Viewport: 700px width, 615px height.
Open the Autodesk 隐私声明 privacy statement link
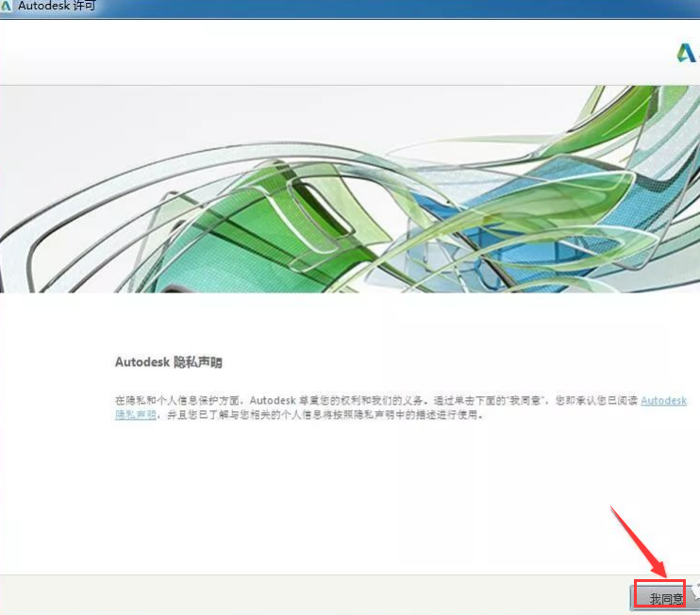tap(663, 400)
